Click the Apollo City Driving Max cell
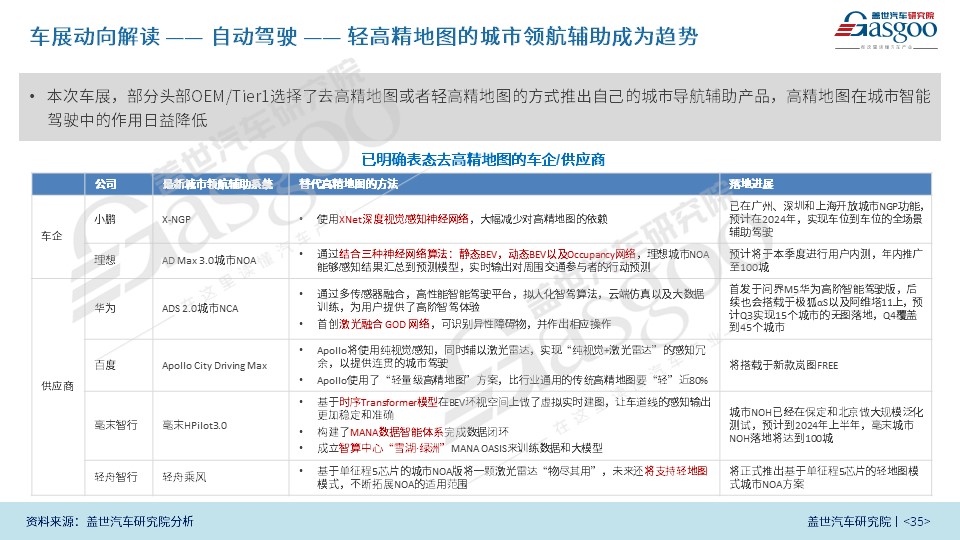 coord(214,366)
